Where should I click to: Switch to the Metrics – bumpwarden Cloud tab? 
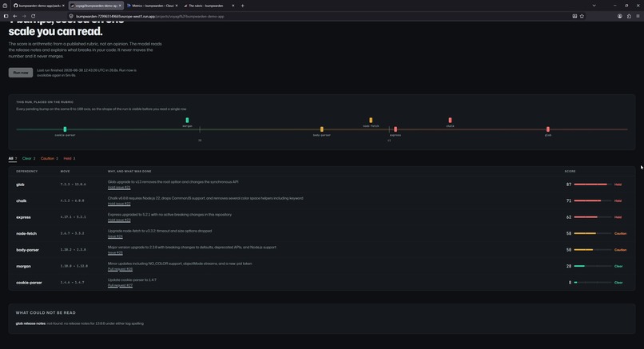pyautogui.click(x=152, y=6)
